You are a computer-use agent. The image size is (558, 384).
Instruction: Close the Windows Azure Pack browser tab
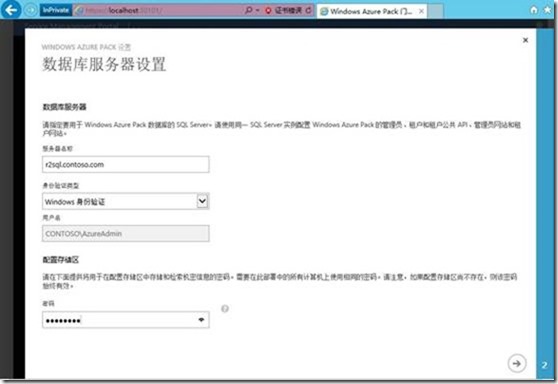[421, 11]
